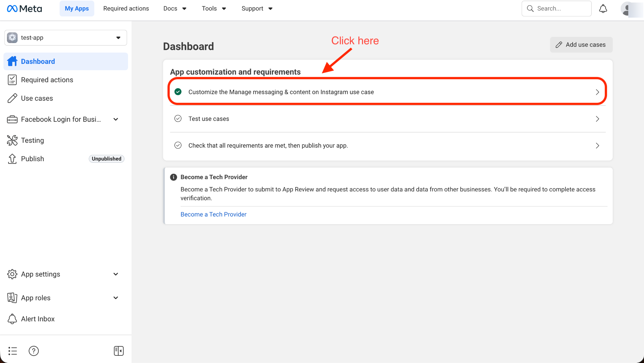Click the Become a Tech Provider bold title
644x363 pixels.
[x=214, y=177]
